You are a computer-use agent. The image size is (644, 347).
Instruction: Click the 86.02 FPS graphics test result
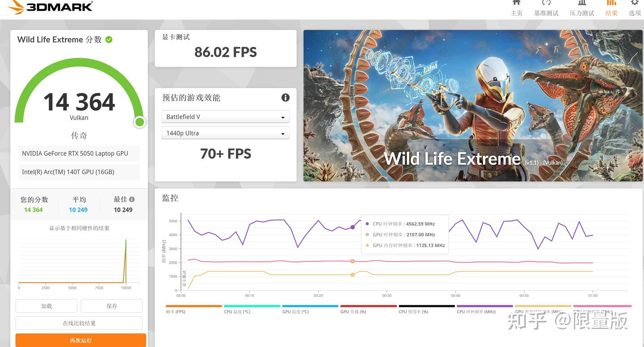pyautogui.click(x=225, y=52)
